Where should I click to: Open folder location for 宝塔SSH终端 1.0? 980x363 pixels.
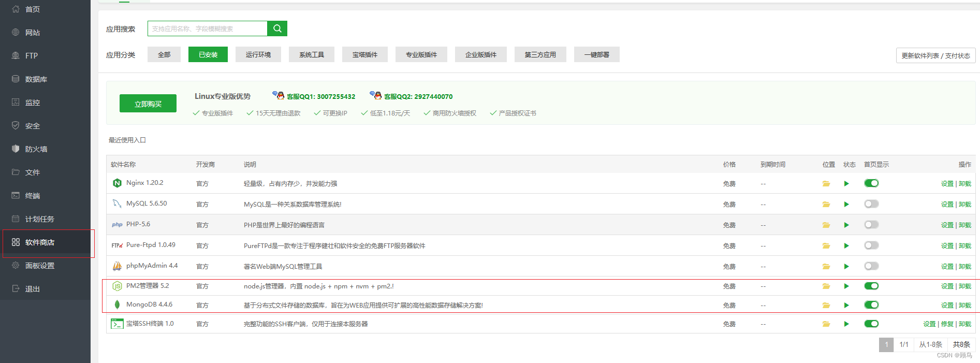coord(826,324)
